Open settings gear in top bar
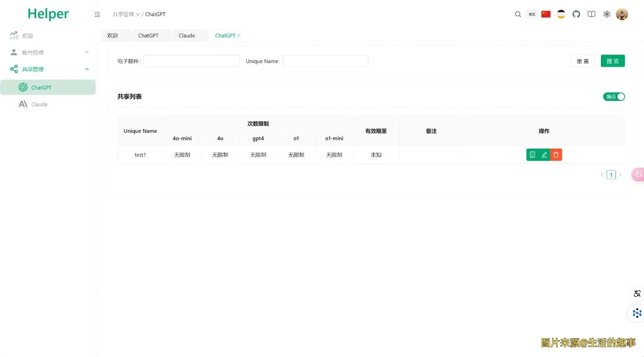The height and width of the screenshot is (357, 644). [x=607, y=14]
